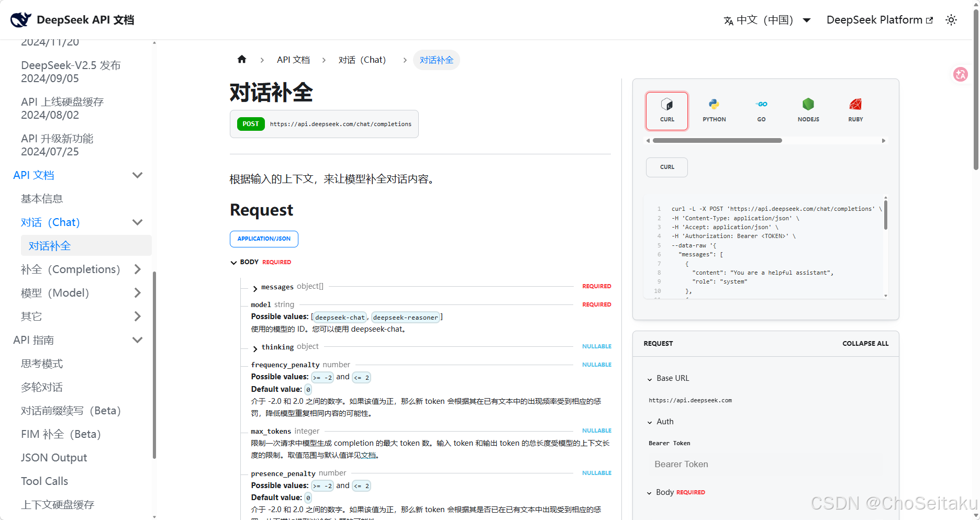The width and height of the screenshot is (980, 520).
Task: Click the deepseek-chat possible value chip
Action: pos(340,317)
